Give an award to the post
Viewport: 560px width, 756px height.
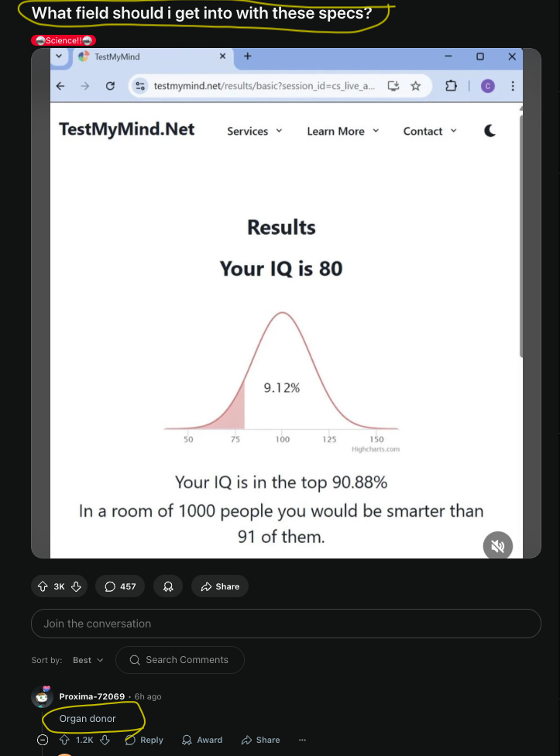click(168, 586)
